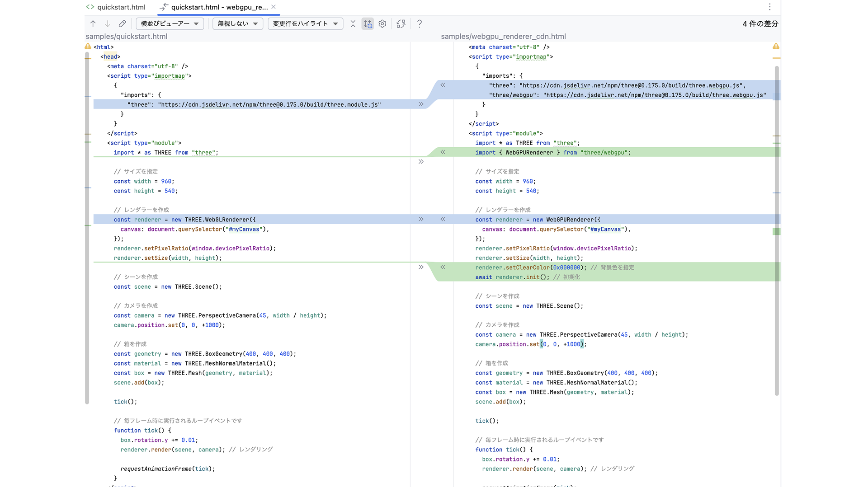Open diff settings via the gear icon

pyautogui.click(x=382, y=24)
